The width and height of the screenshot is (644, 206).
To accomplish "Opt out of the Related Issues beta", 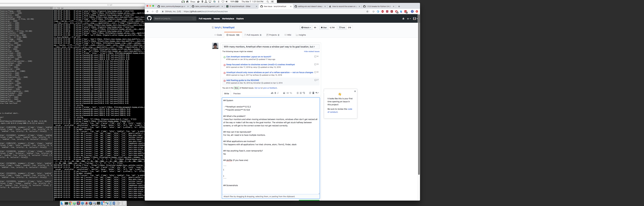I will (x=258, y=88).
